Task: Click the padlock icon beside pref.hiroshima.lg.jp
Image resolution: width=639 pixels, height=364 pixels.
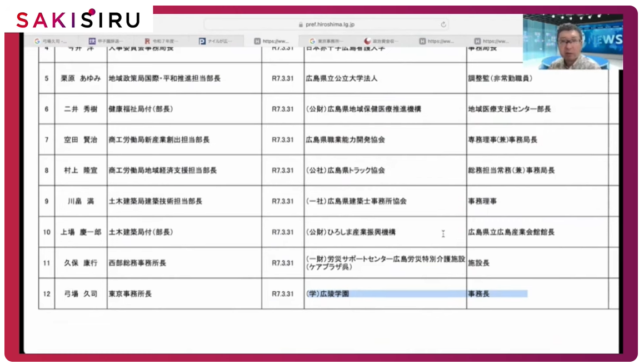Action: (x=301, y=24)
